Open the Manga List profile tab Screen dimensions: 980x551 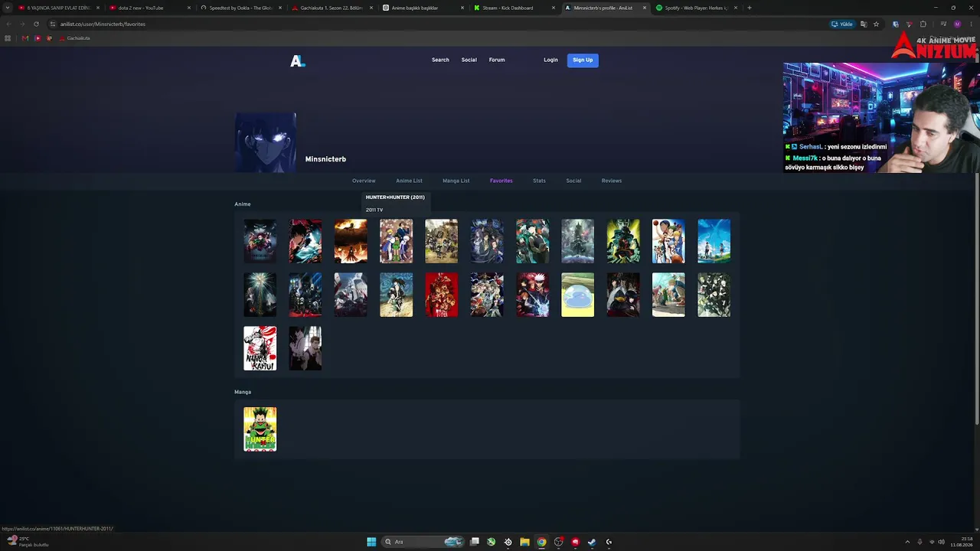click(456, 181)
